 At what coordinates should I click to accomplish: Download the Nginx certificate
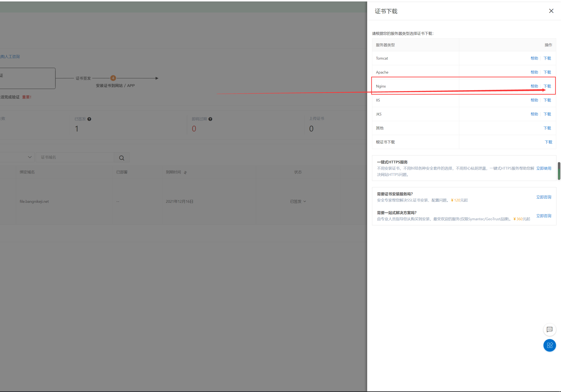tap(547, 86)
